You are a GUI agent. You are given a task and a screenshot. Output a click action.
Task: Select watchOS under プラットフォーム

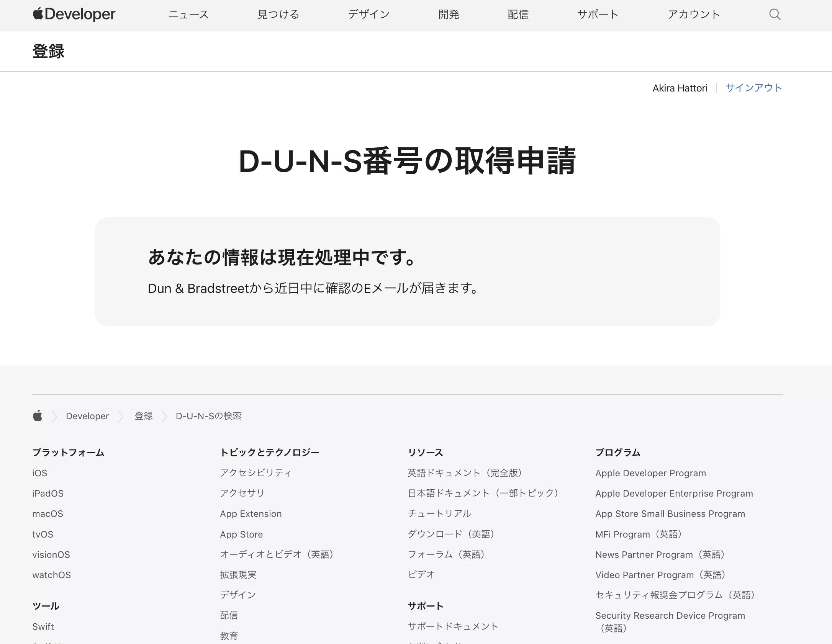click(51, 575)
